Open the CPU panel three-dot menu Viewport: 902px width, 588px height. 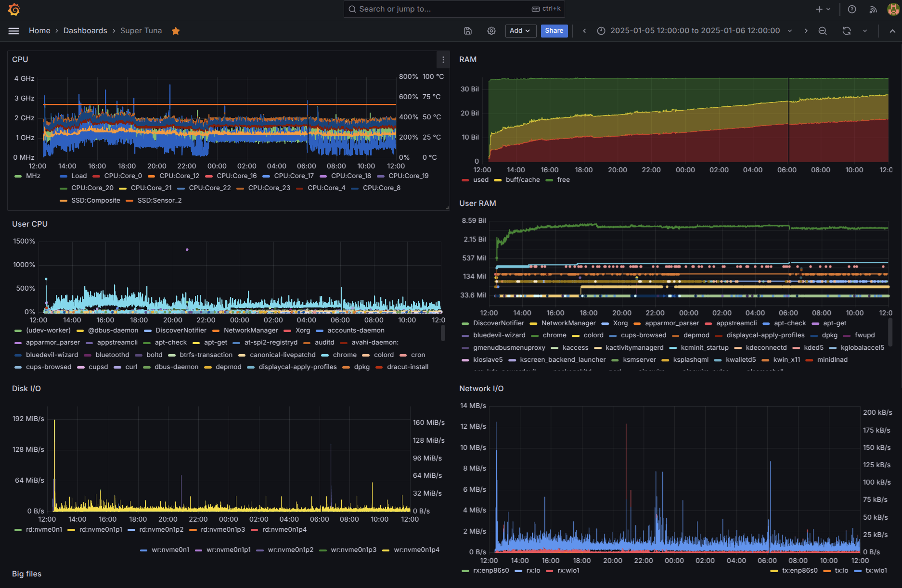(x=443, y=60)
